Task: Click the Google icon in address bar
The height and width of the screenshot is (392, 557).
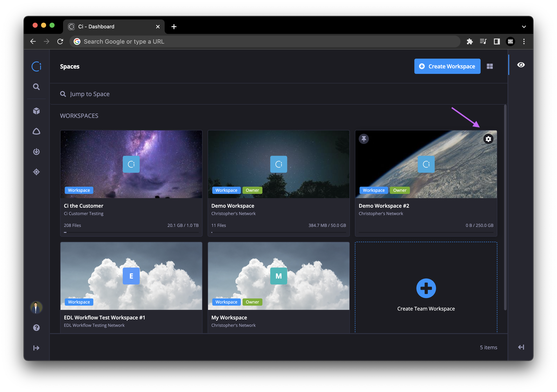Action: click(77, 41)
